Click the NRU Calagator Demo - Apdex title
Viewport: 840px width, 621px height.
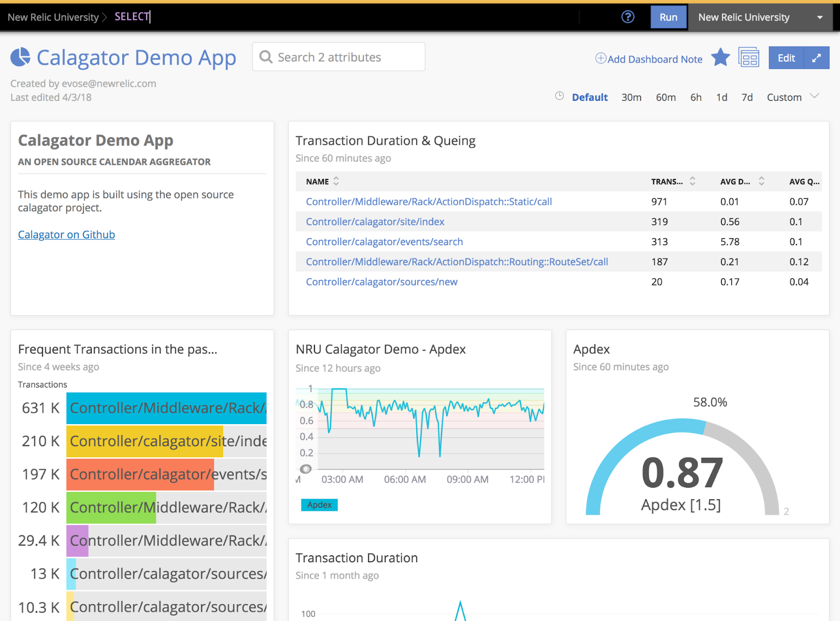[381, 349]
